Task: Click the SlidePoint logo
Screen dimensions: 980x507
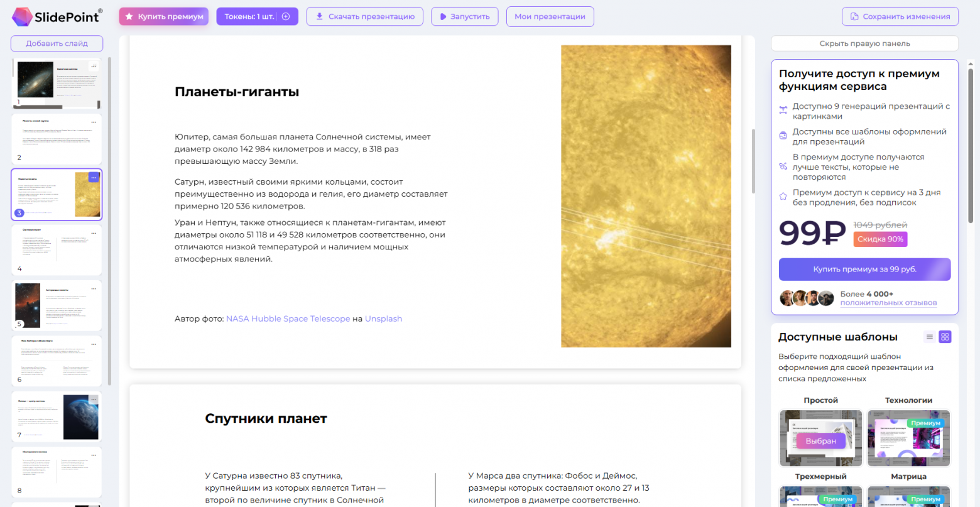Action: tap(57, 17)
